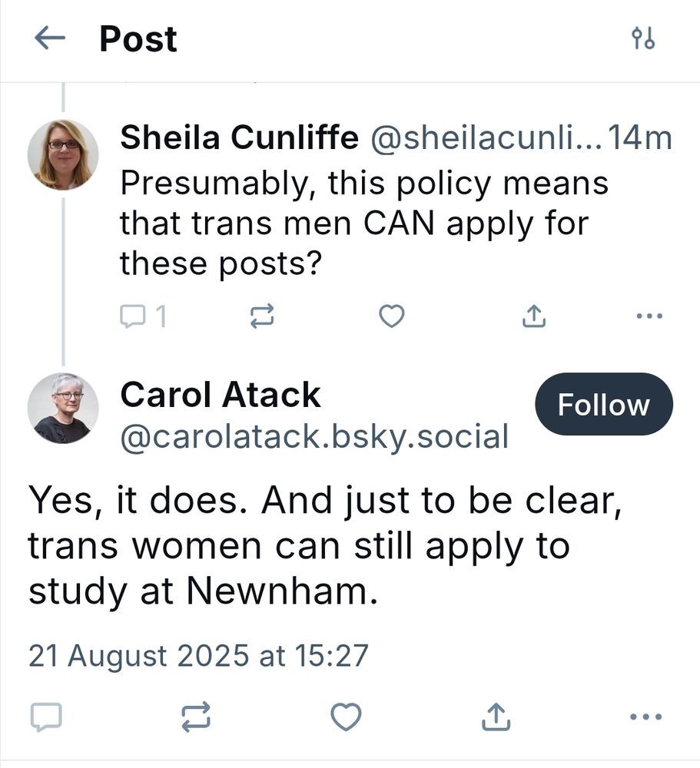Open Sheila Cunliffe's profile name link
This screenshot has width=700, height=768.
point(239,138)
